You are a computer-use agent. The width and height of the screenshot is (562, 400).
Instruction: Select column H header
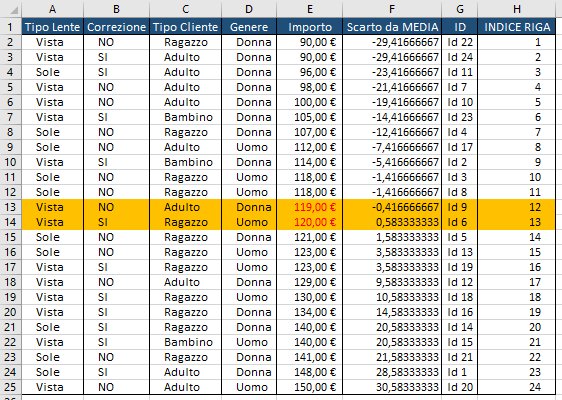coord(516,9)
